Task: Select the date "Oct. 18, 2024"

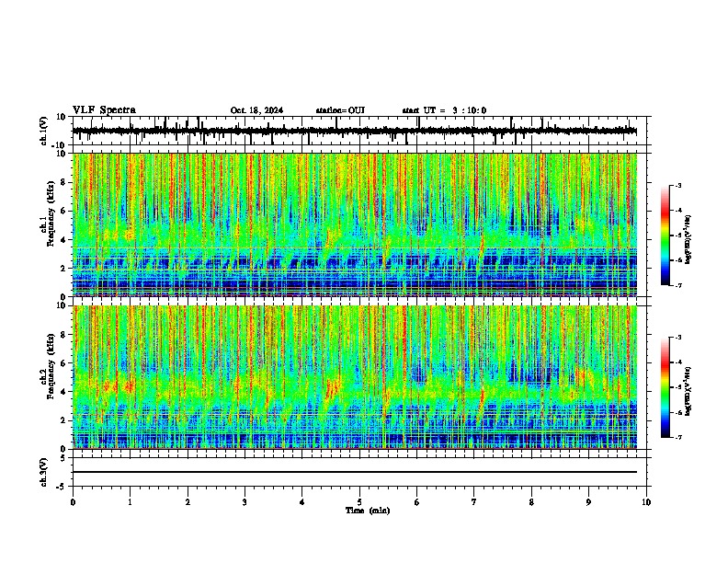Action: click(256, 110)
